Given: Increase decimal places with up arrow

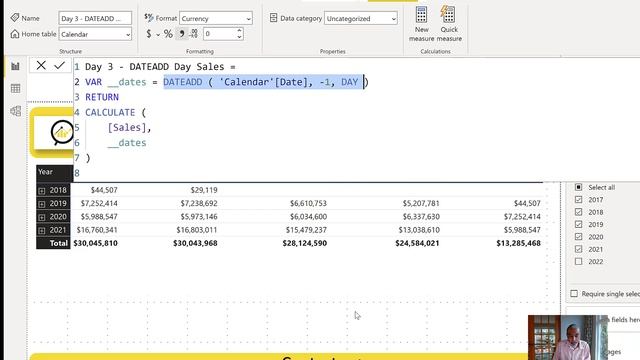Looking at the screenshot, I should tap(239, 31).
